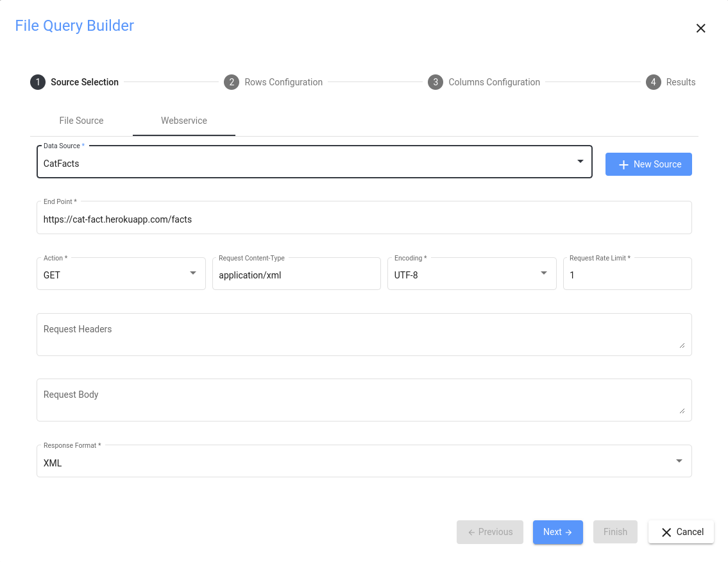Expand the Response Format XML dropdown
728x562 pixels.
click(364, 463)
